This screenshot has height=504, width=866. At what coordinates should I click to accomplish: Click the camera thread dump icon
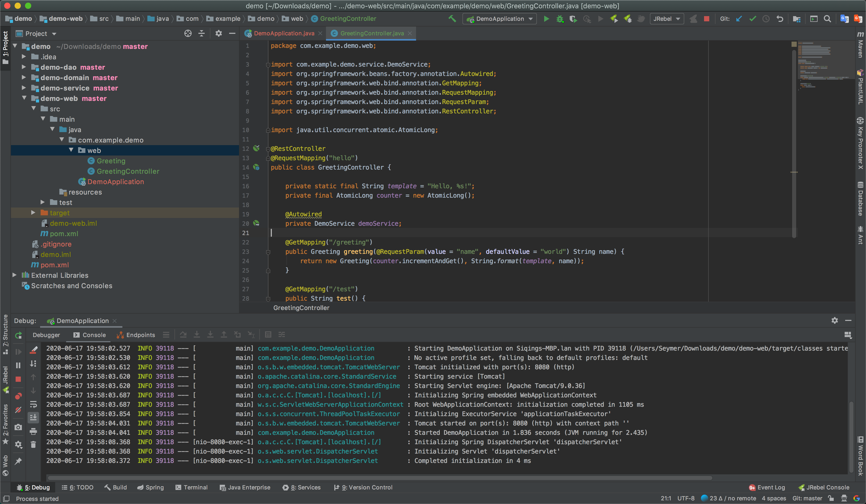point(18,427)
